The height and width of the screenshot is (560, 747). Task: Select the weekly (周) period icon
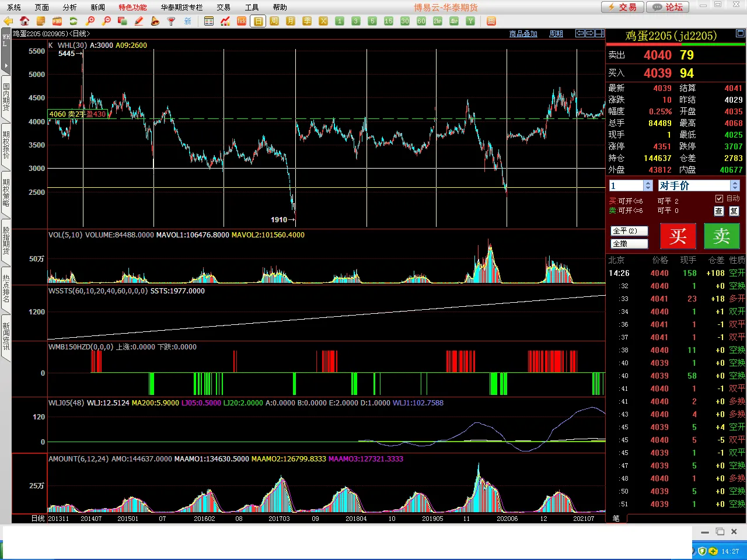coord(274,21)
